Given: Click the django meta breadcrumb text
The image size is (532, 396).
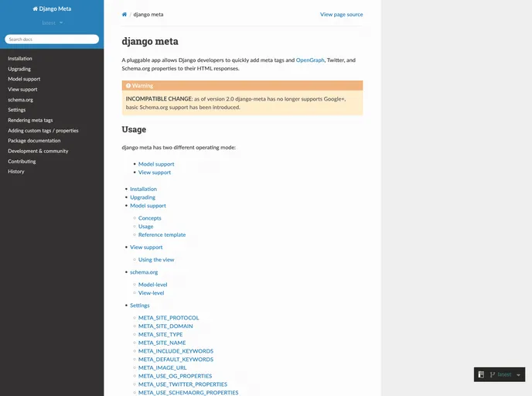Looking at the screenshot, I should 148,14.
